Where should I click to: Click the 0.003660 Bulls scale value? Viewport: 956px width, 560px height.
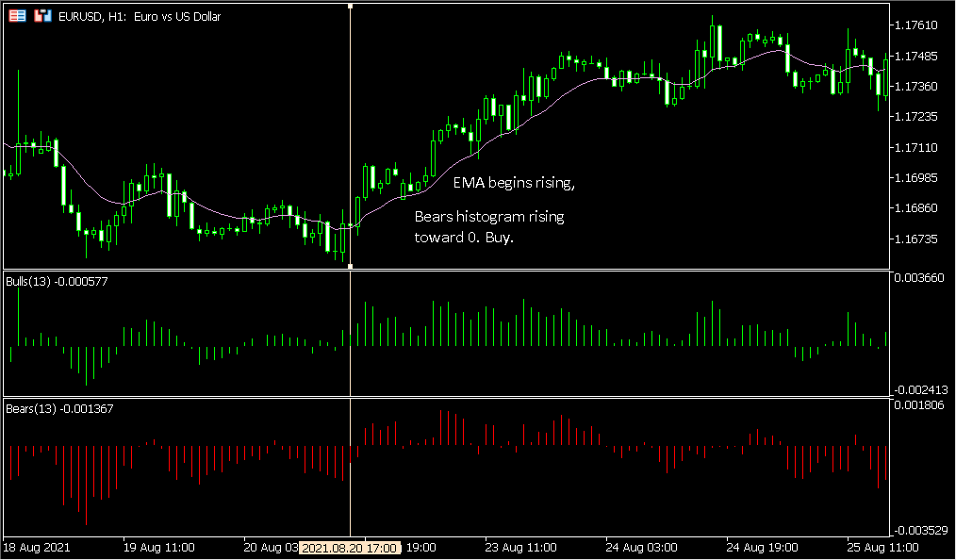[919, 278]
